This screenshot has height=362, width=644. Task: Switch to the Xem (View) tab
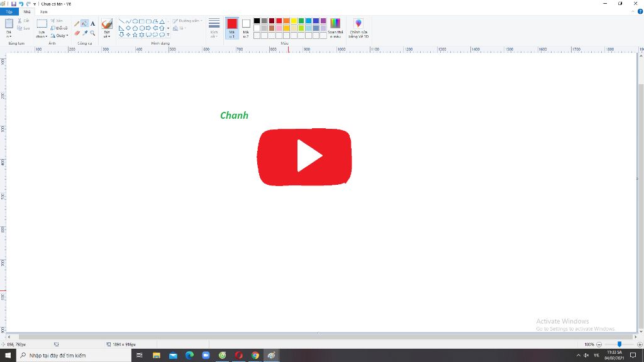pyautogui.click(x=43, y=12)
